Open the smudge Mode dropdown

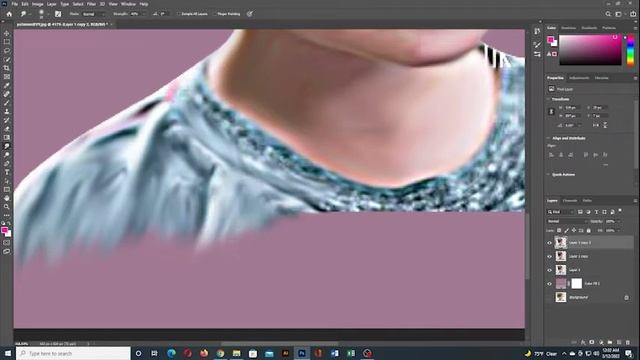[x=94, y=14]
